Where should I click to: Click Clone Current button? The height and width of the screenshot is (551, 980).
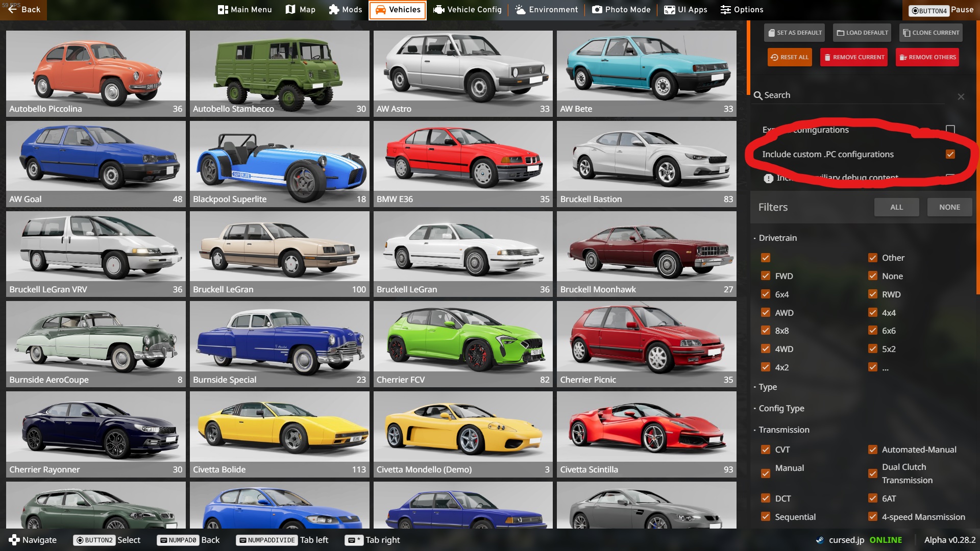pos(931,33)
